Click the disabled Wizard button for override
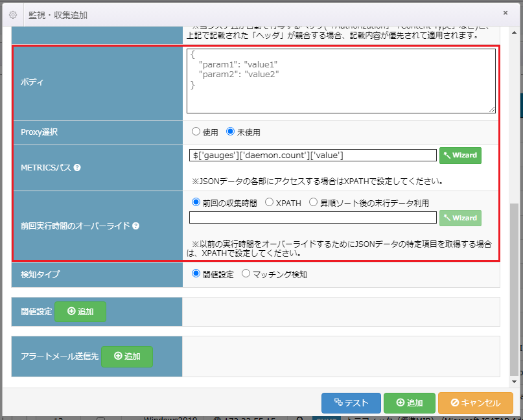 tap(460, 218)
